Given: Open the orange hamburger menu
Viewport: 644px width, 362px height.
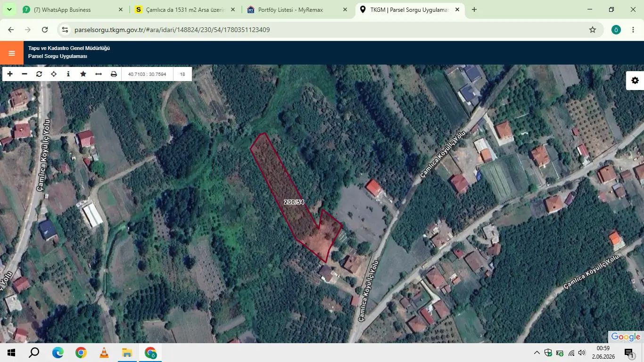Looking at the screenshot, I should click(12, 53).
